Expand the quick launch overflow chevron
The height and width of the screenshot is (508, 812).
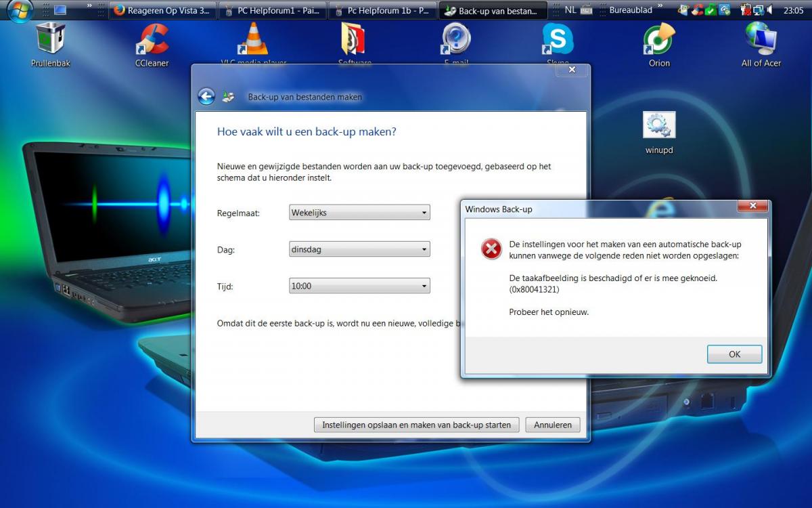point(89,7)
